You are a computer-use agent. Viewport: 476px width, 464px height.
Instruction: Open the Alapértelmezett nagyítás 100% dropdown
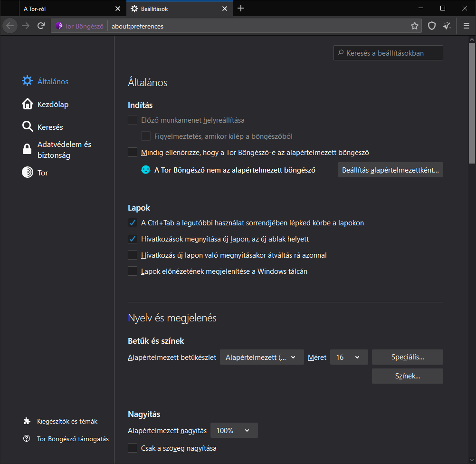(234, 430)
